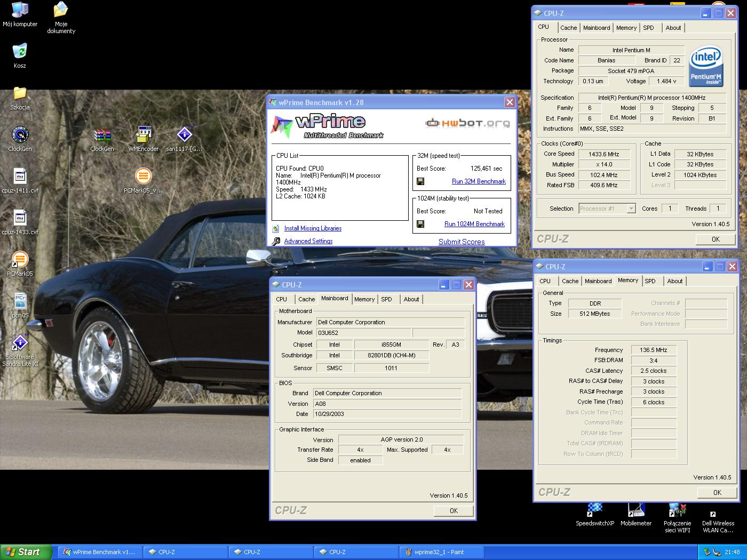Open the Processor #1 selection dropdown

click(607, 209)
